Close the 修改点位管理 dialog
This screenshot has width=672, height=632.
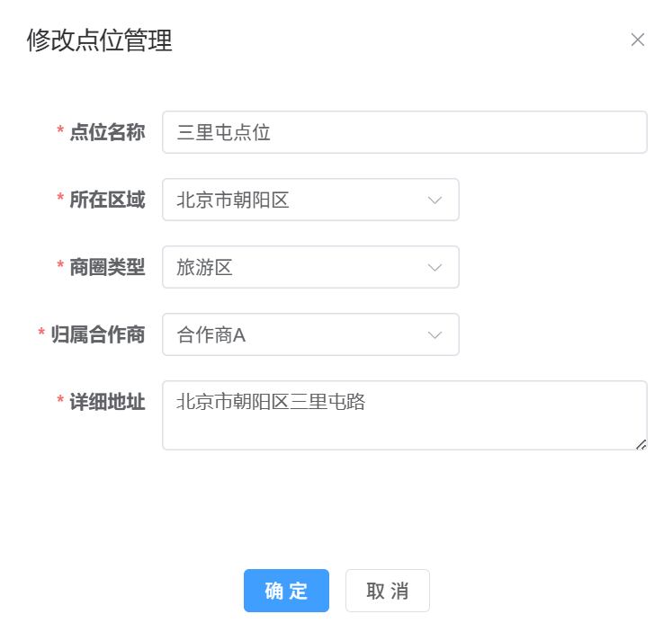coord(638,40)
